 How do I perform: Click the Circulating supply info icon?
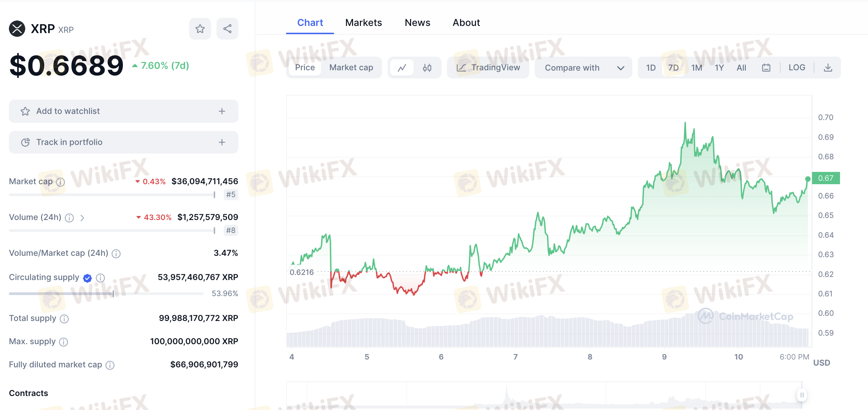(x=100, y=278)
